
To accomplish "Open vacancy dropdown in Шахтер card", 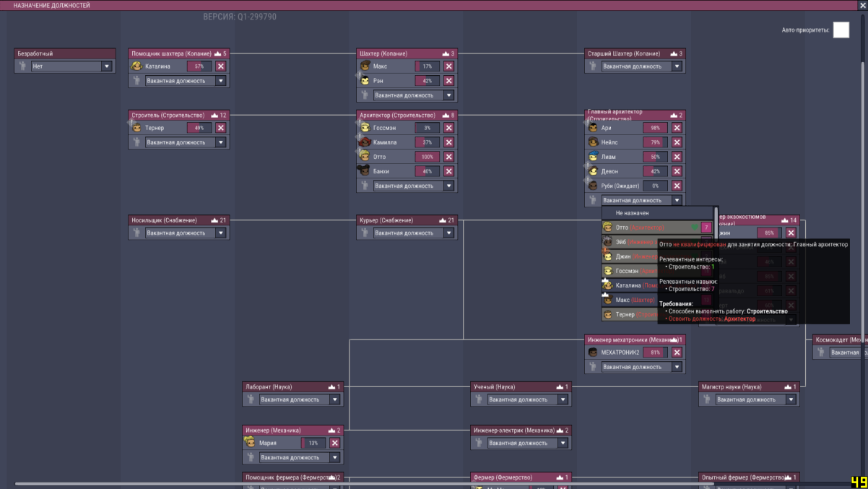I will pyautogui.click(x=414, y=95).
